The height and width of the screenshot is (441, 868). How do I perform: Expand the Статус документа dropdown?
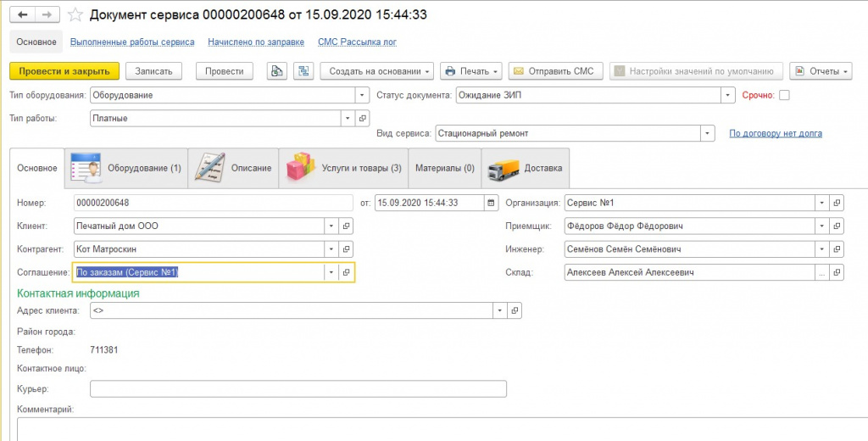728,95
